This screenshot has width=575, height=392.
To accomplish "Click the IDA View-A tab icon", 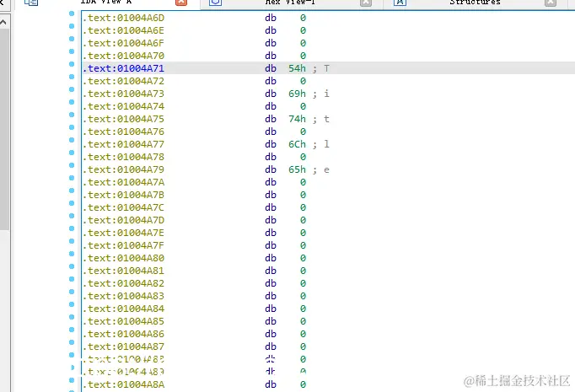I will click(x=31, y=3).
